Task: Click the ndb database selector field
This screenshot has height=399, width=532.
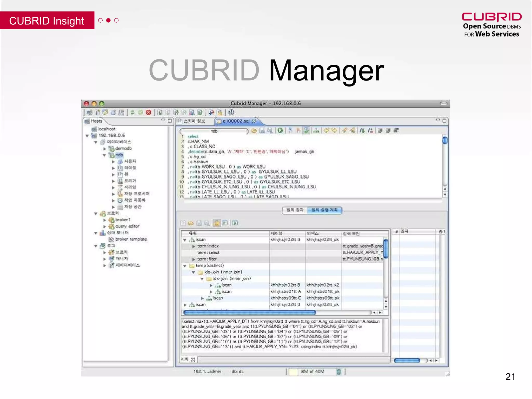Action: (214, 131)
